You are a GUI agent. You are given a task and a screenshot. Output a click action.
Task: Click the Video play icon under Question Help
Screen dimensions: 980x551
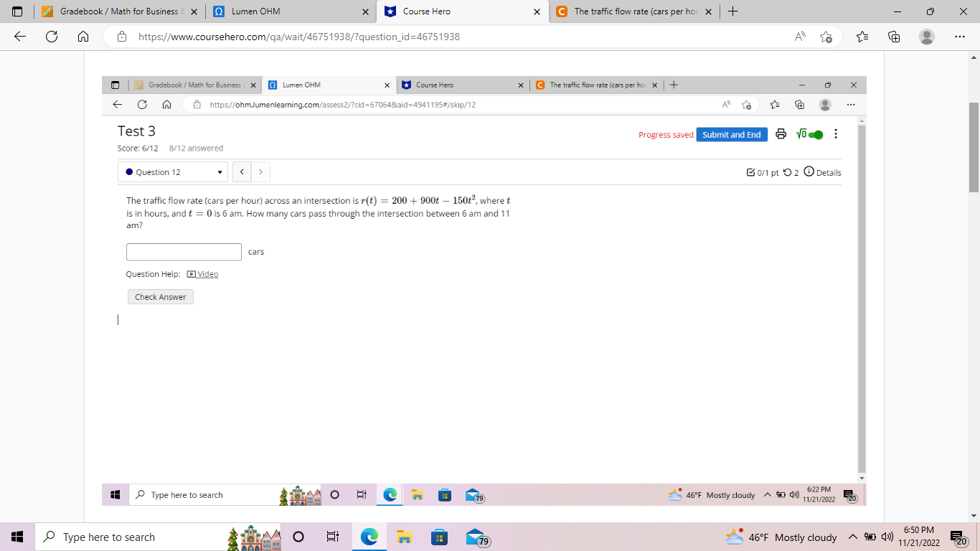(x=191, y=274)
